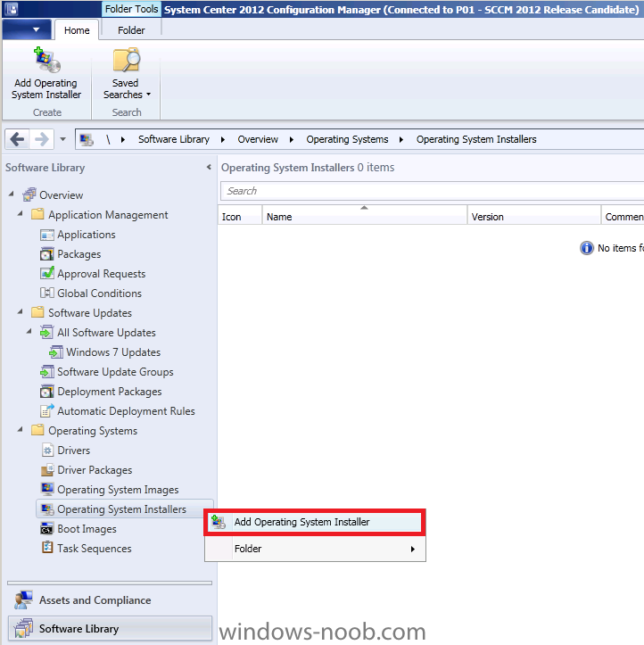
Task: Select the All Software Updates icon
Action: [47, 332]
